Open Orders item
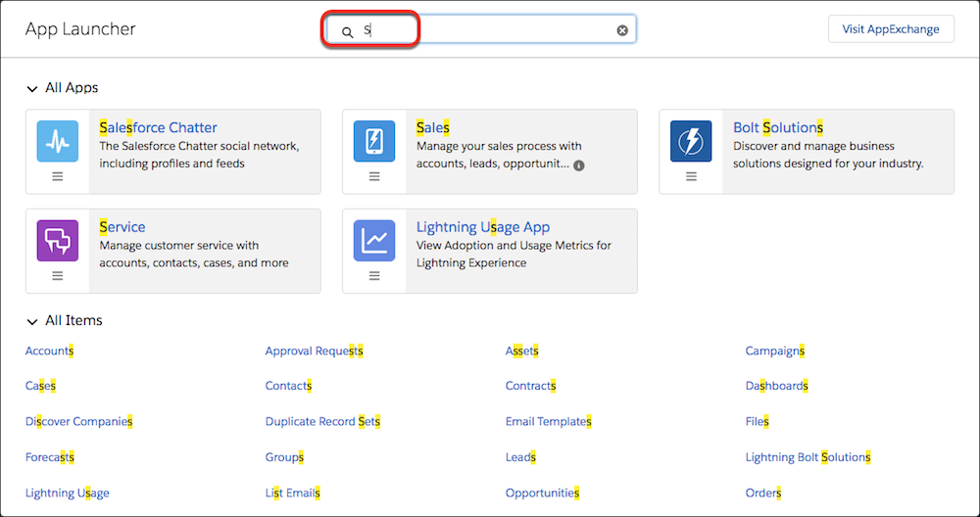This screenshot has width=980, height=517. coord(763,493)
